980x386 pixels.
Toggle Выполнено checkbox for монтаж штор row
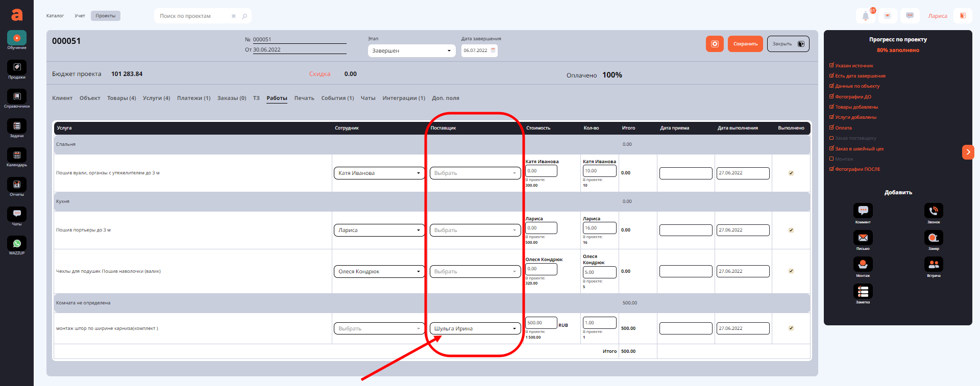[791, 328]
